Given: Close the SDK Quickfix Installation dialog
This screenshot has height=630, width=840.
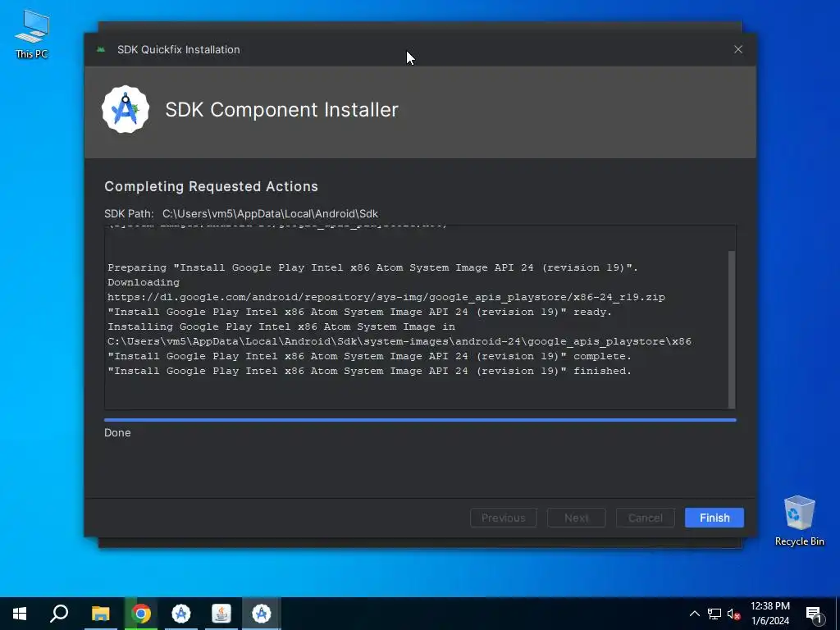Looking at the screenshot, I should [x=738, y=49].
